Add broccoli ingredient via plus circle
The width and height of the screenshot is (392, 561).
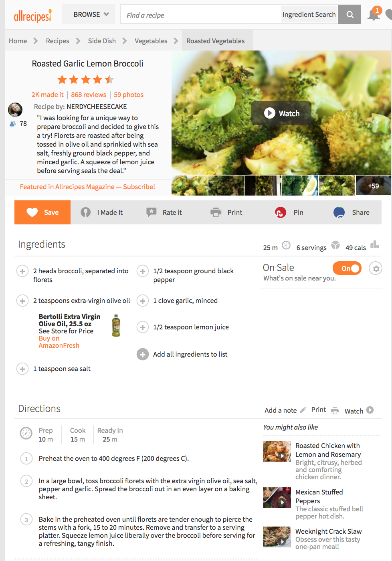22,271
